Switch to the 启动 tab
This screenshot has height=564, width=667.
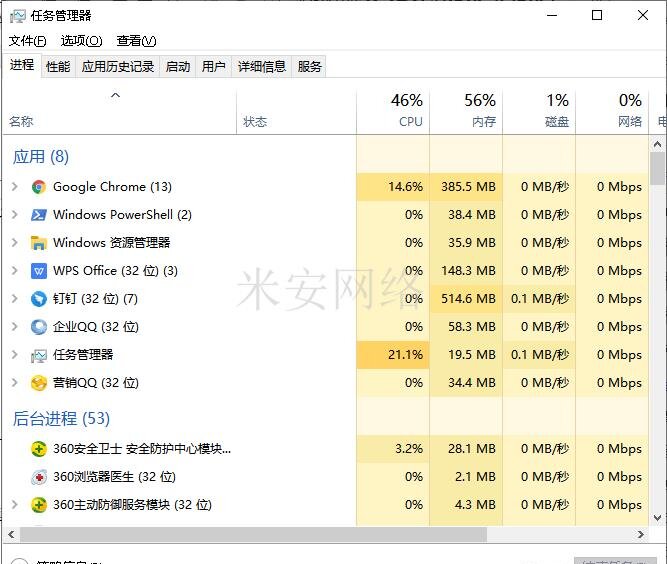pos(177,66)
